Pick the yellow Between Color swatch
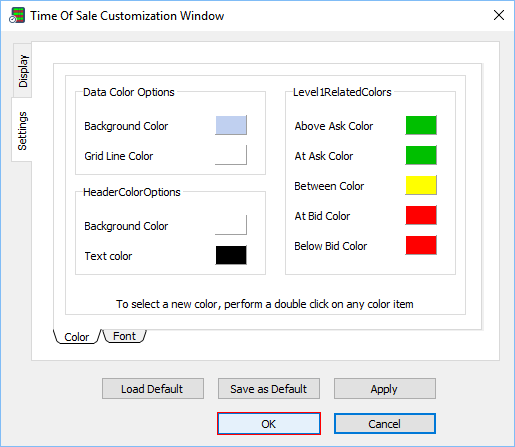Image resolution: width=515 pixels, height=447 pixels. (421, 185)
